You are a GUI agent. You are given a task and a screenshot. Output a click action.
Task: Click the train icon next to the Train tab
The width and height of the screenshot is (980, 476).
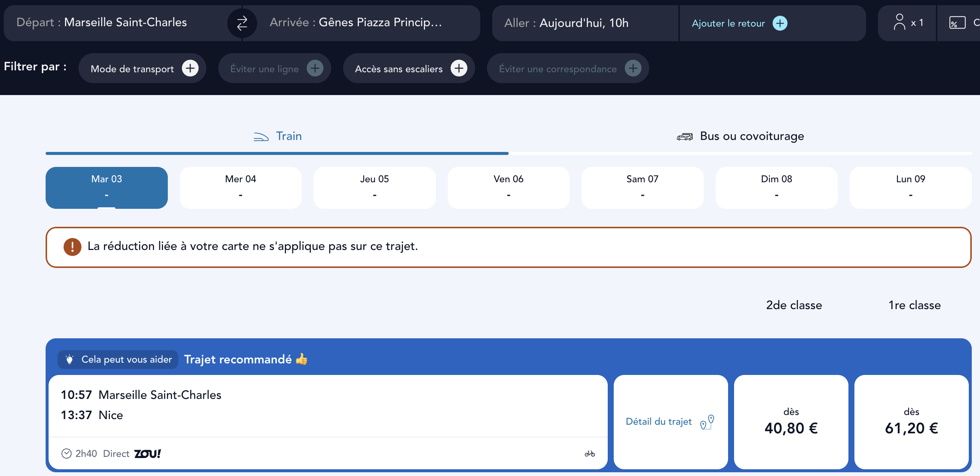pyautogui.click(x=260, y=136)
